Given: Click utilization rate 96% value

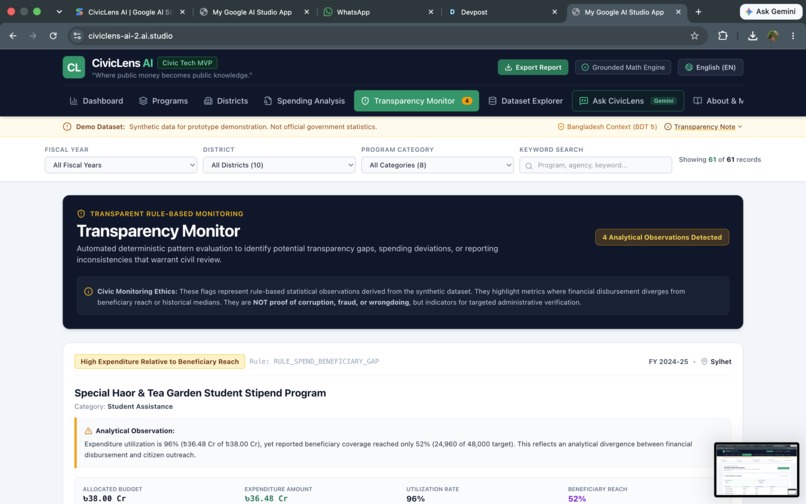Looking at the screenshot, I should coord(415,499).
